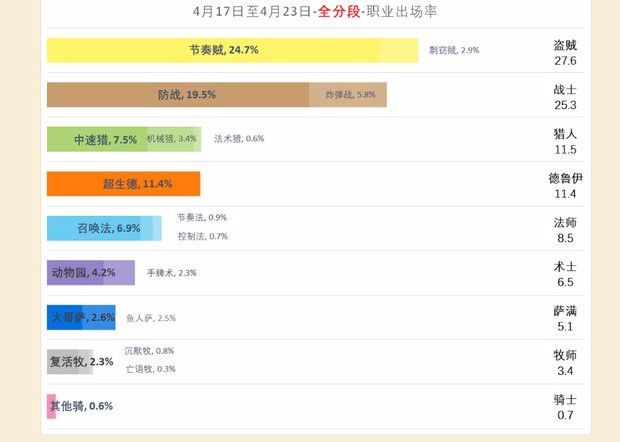620x442 pixels.
Task: Click the 鱼人萨 2.5% label
Action: 150,318
